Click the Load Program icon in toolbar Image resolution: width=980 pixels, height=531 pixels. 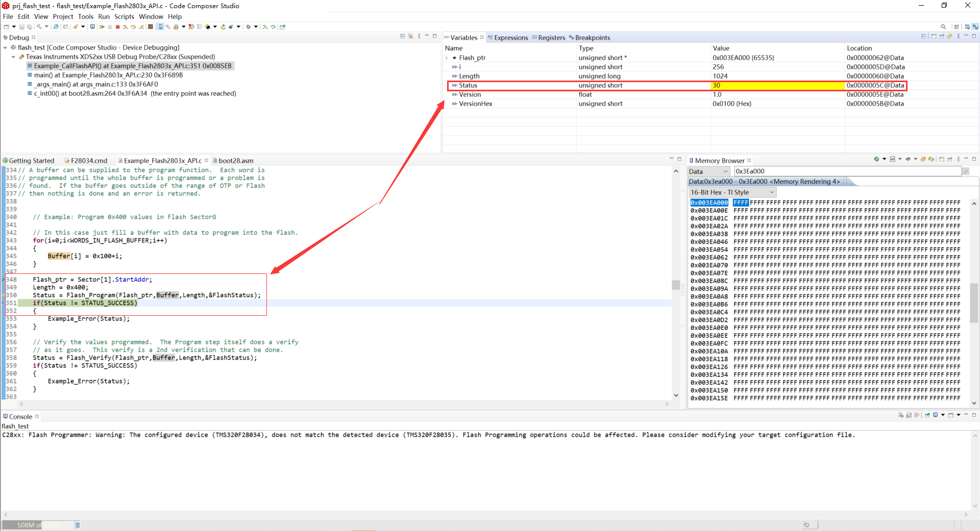pos(176,27)
